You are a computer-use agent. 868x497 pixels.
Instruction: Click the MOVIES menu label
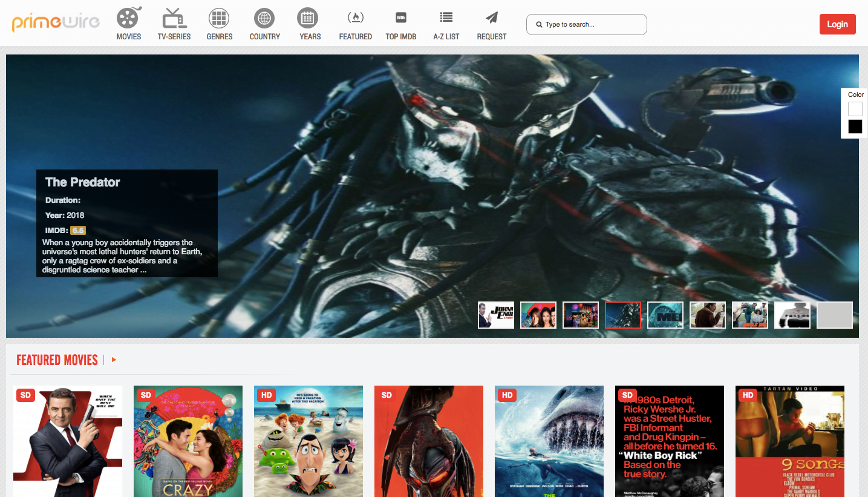click(129, 36)
